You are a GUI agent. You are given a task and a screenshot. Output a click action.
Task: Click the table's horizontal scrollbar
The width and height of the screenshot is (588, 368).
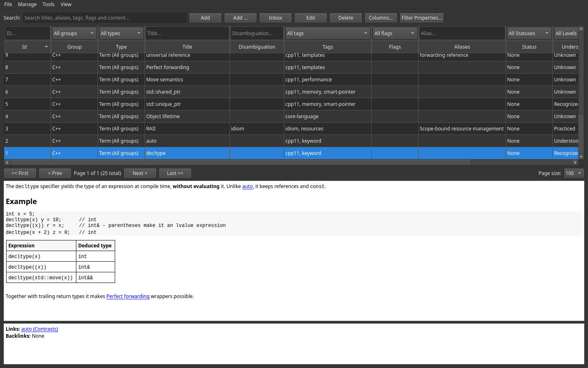click(291, 162)
